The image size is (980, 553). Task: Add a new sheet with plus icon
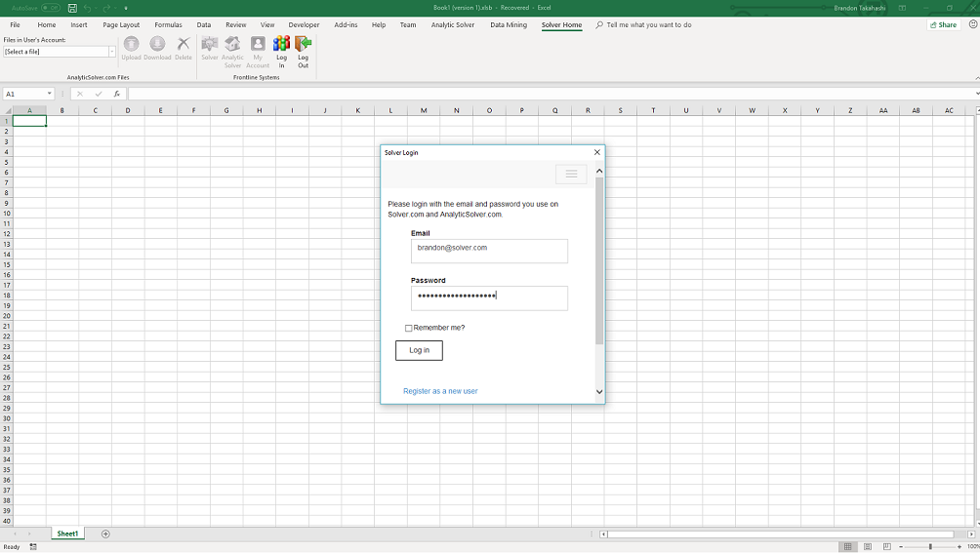point(105,533)
